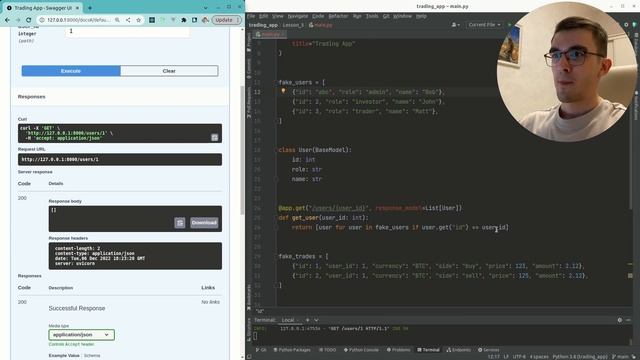
Task: Click the yellow lightbulb intention icon
Action: click(x=283, y=91)
